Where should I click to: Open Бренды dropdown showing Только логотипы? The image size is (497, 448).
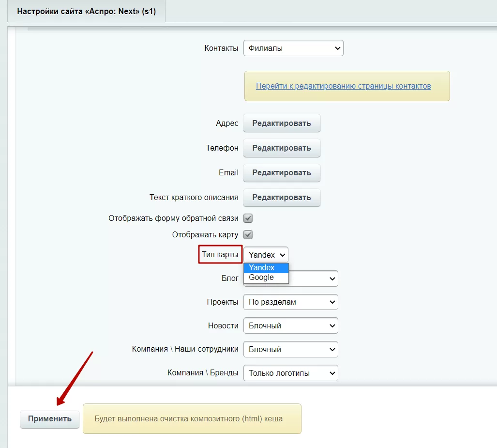291,373
